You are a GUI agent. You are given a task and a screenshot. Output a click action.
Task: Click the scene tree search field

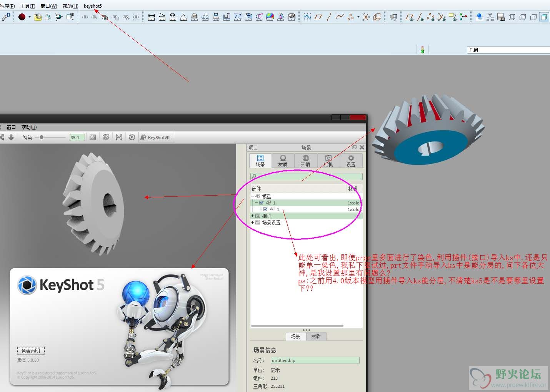tap(306, 176)
